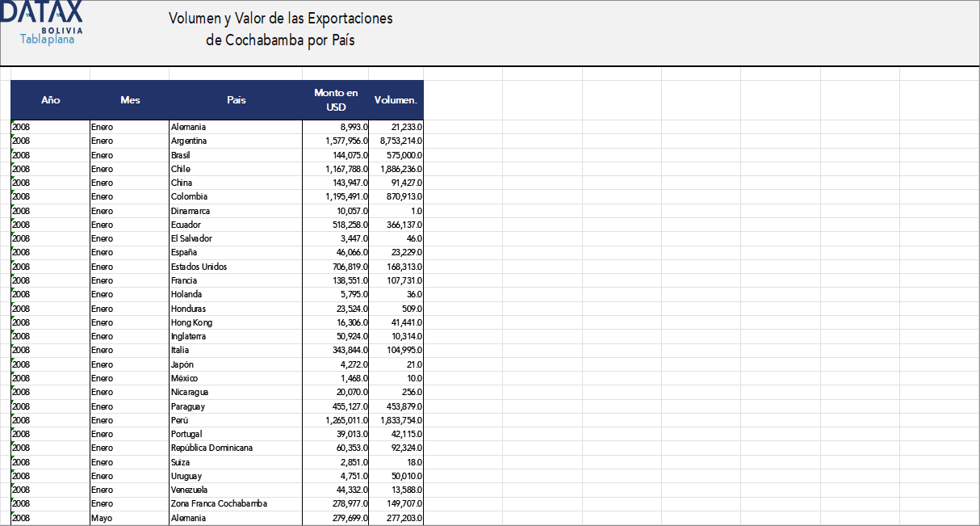
Task: Select the Chile country cell
Action: (236, 169)
